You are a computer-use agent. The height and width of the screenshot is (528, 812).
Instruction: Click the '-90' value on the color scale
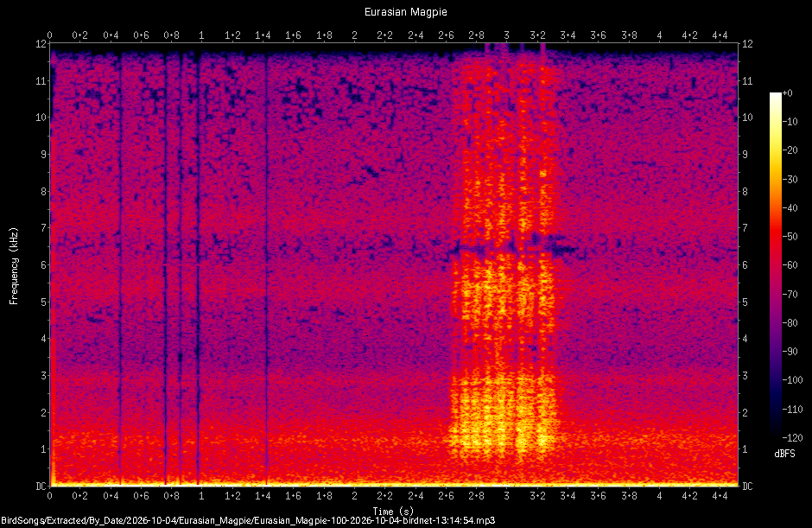click(x=790, y=352)
